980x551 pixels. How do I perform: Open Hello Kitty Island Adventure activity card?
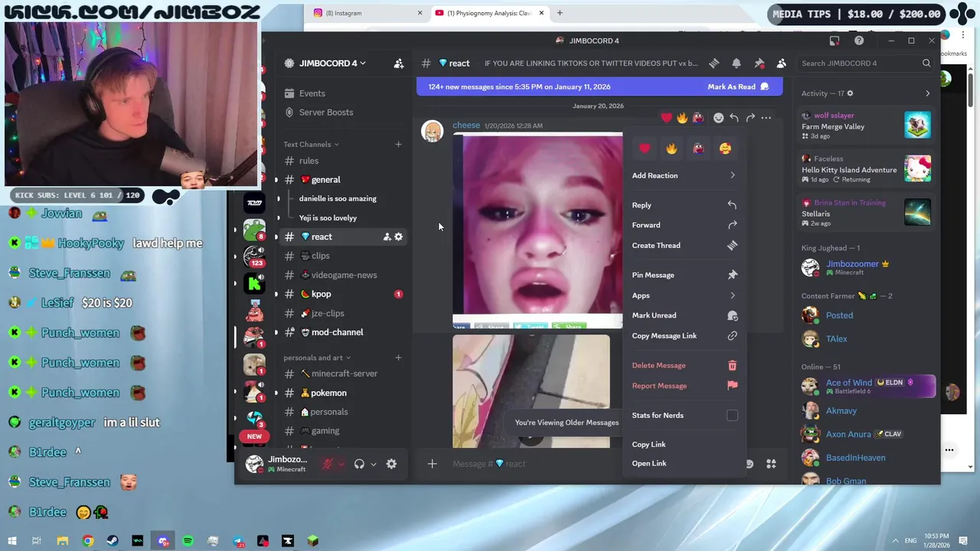[x=867, y=169]
